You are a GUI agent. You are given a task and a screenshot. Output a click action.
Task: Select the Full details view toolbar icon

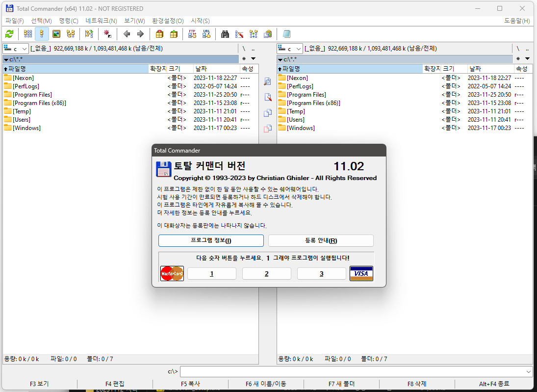(42, 34)
